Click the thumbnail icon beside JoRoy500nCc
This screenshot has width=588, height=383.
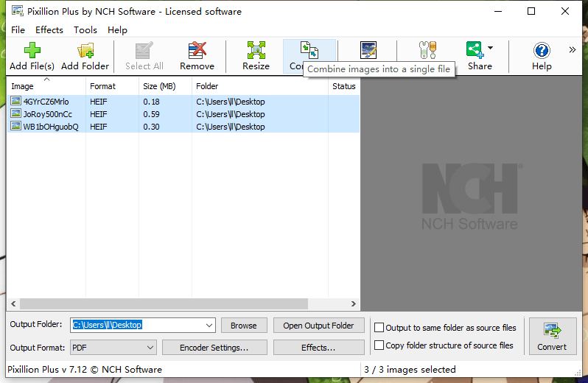click(x=15, y=113)
